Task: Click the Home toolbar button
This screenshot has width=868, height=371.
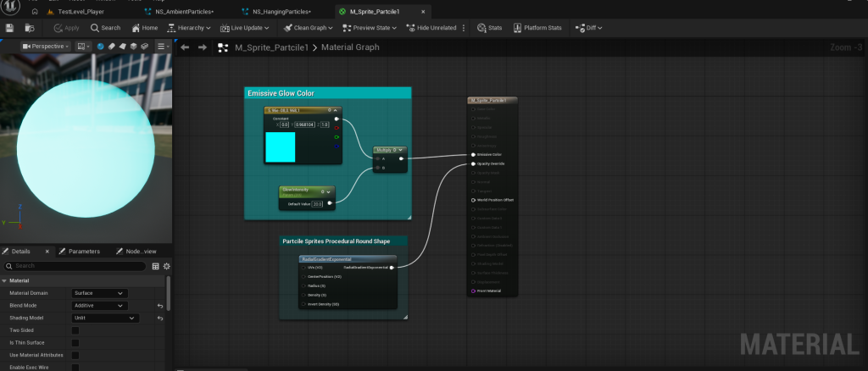Action: (144, 28)
